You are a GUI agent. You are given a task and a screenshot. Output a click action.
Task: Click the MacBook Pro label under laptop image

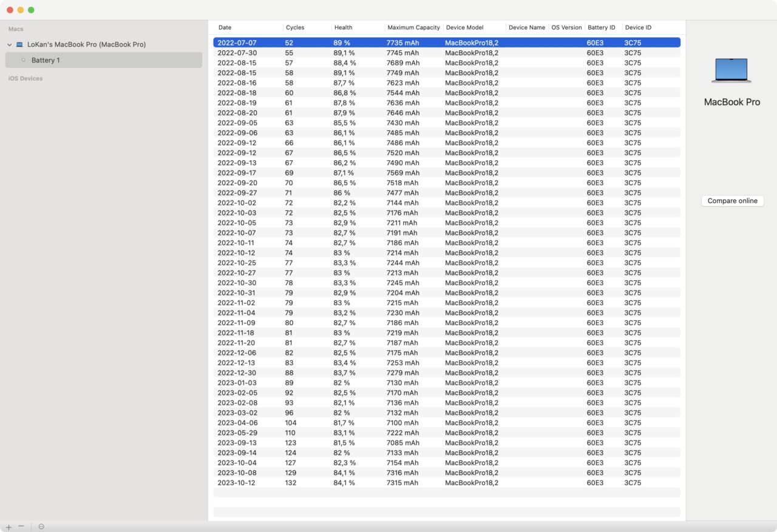pyautogui.click(x=731, y=102)
